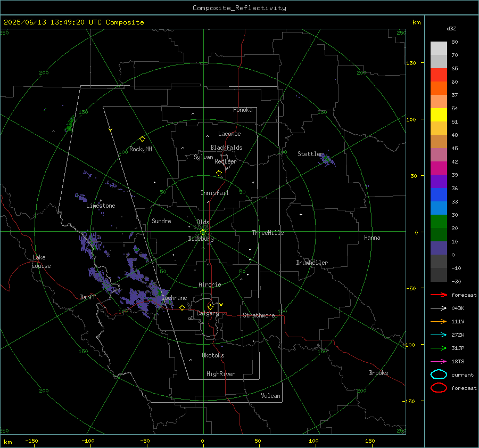The height and width of the screenshot is (448, 479).
Task: Click the Strathmore town label
Action: 259,315
